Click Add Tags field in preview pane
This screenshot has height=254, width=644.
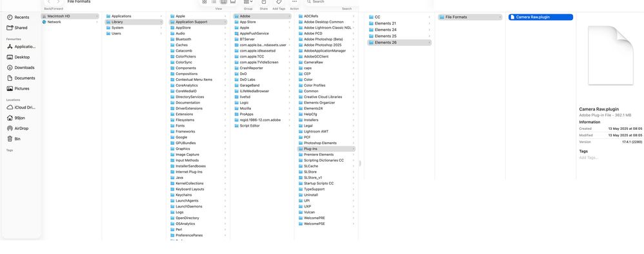pyautogui.click(x=589, y=158)
